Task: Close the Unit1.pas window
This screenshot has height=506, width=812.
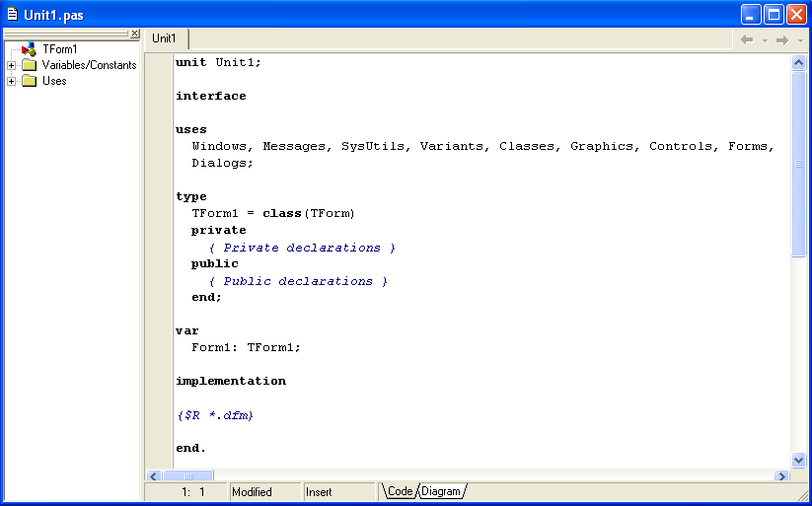Action: pos(796,15)
